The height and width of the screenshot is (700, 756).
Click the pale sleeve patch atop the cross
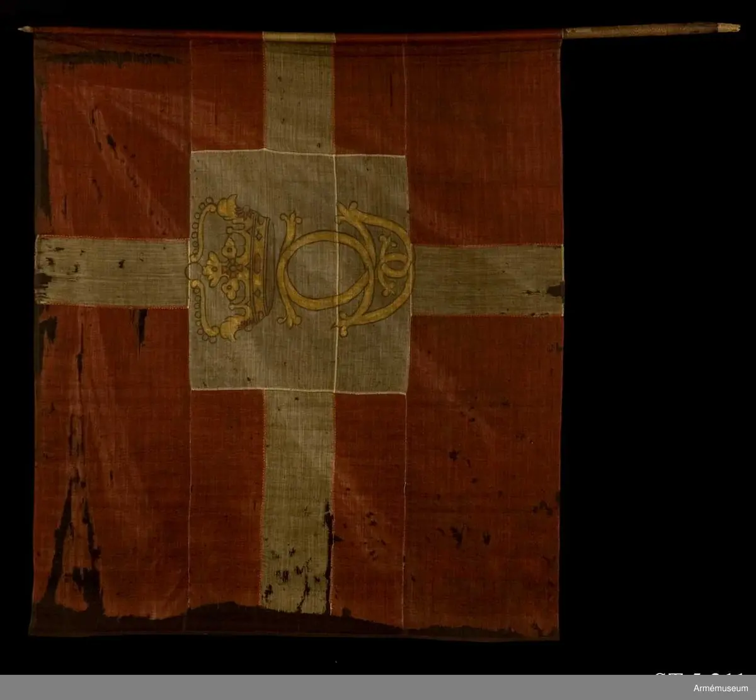[299, 37]
